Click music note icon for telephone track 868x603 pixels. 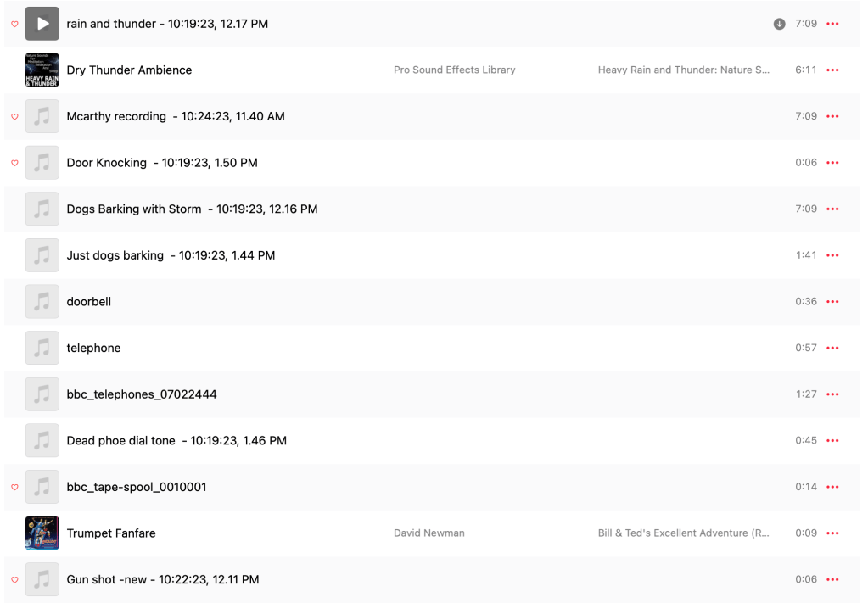[x=42, y=348]
